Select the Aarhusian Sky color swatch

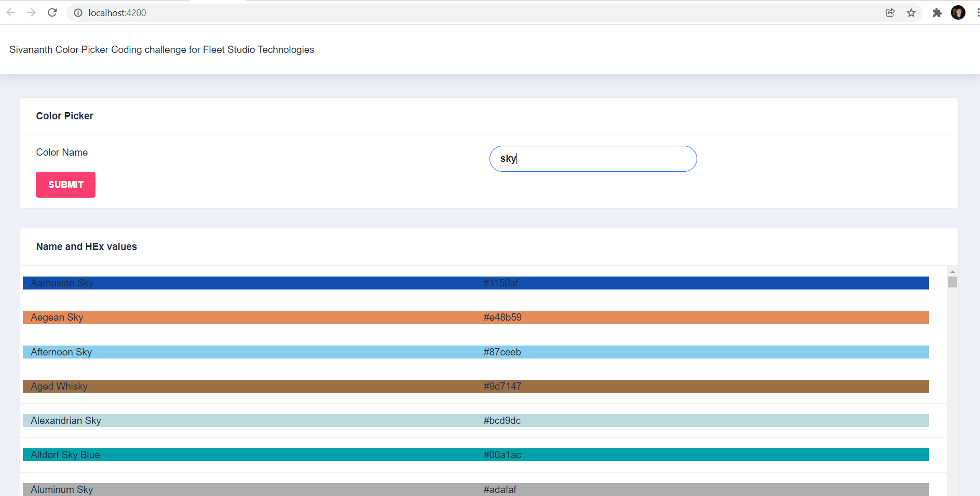pyautogui.click(x=260, y=283)
